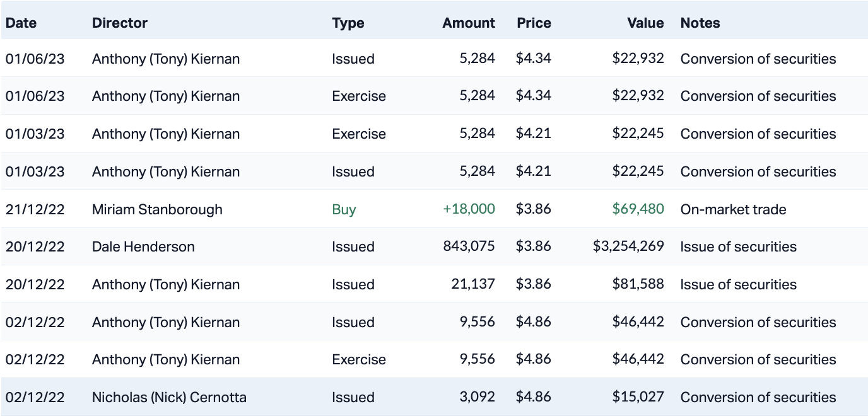868x416 pixels.
Task: Click the Nicholas (Nick) Cernotta name
Action: pyautogui.click(x=169, y=398)
